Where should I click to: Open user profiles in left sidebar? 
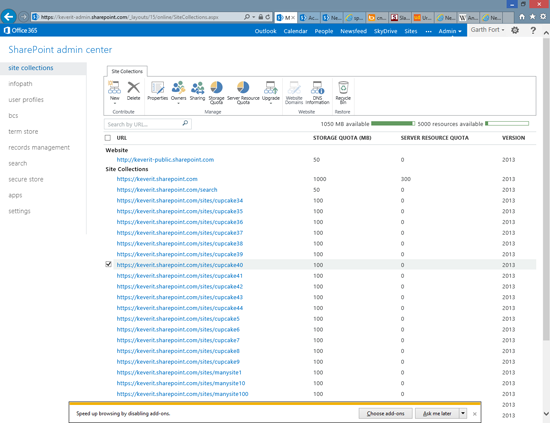pyautogui.click(x=26, y=100)
